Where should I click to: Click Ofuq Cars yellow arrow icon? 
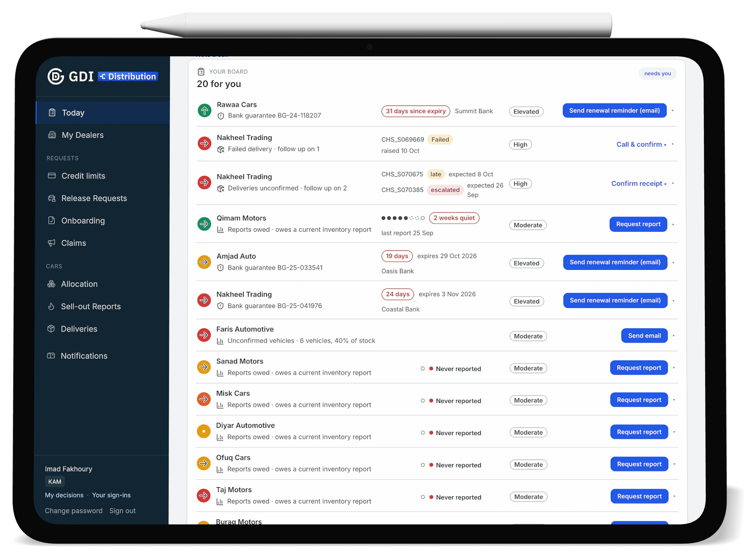(204, 463)
